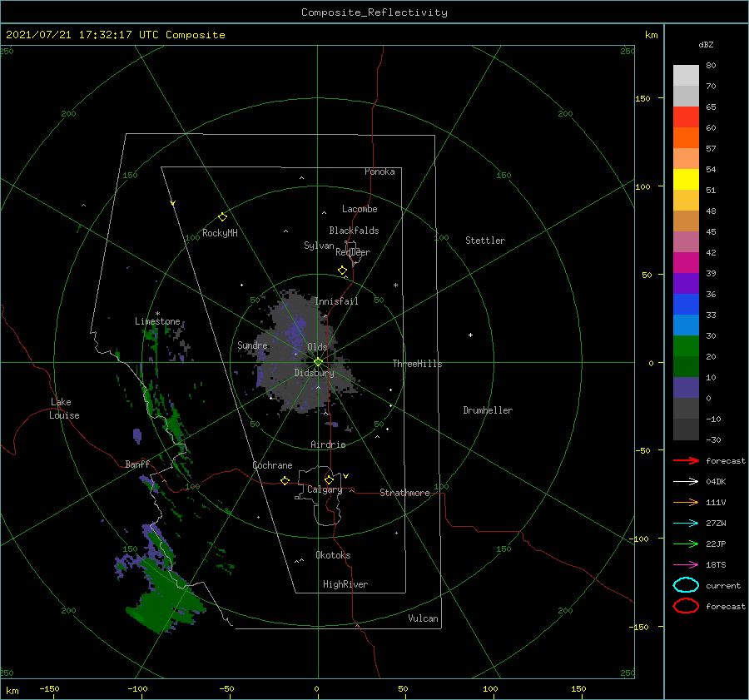Click the Composite_Reflectivity title

click(374, 12)
